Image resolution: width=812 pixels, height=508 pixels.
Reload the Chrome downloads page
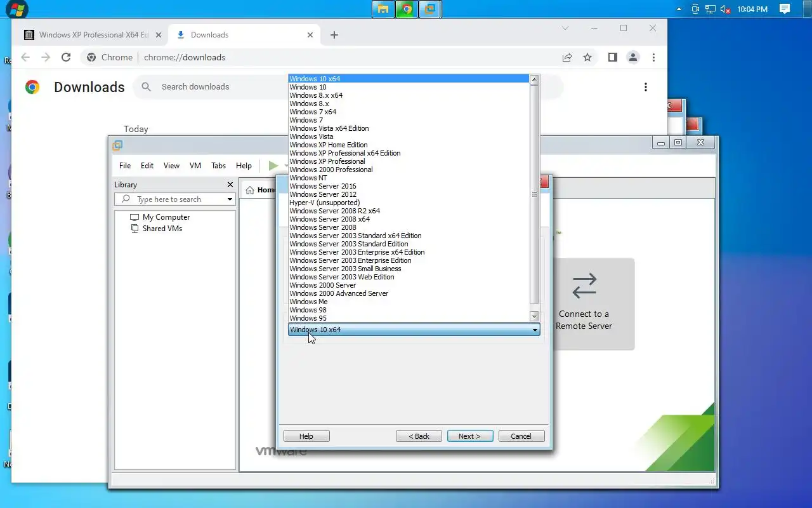click(66, 57)
